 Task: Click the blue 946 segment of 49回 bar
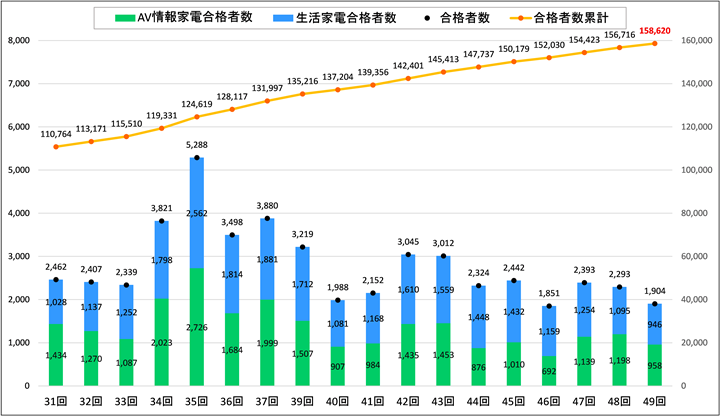(656, 324)
